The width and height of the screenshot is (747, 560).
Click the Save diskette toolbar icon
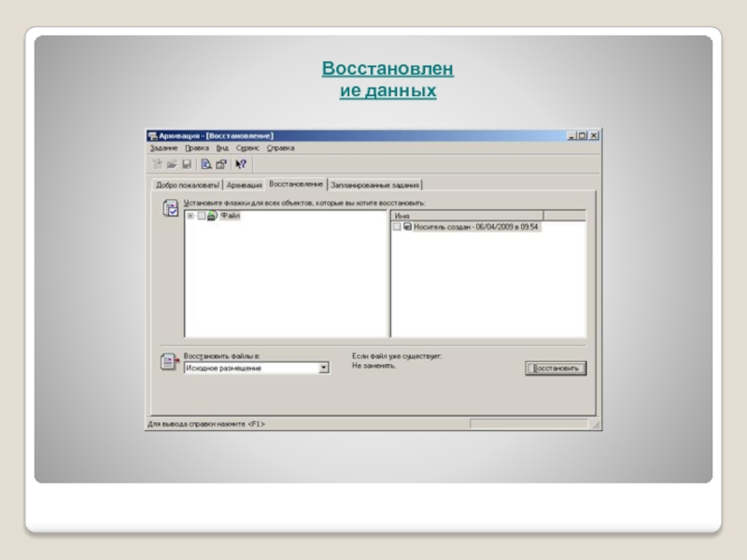pos(187,164)
